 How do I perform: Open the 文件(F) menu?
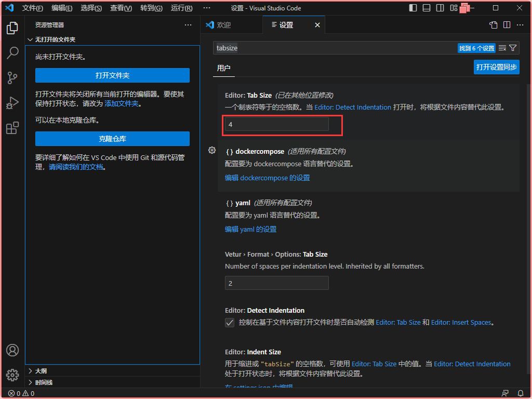click(33, 8)
